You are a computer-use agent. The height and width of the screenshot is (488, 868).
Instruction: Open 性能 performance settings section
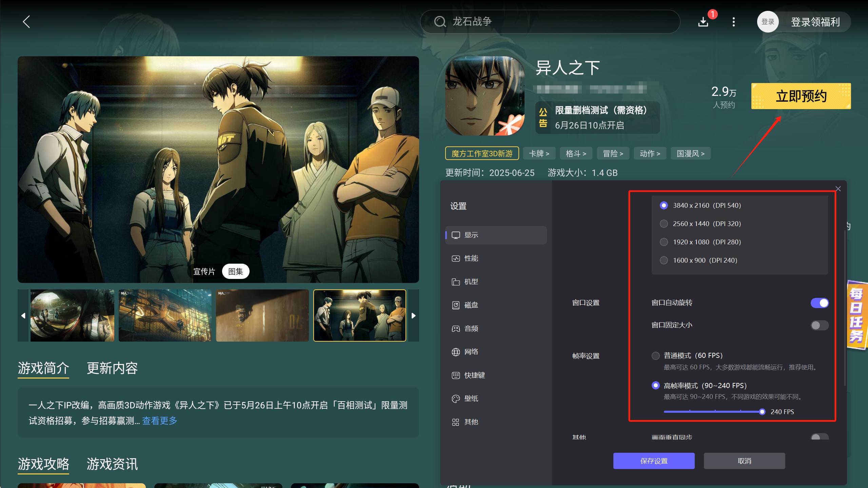click(x=496, y=259)
